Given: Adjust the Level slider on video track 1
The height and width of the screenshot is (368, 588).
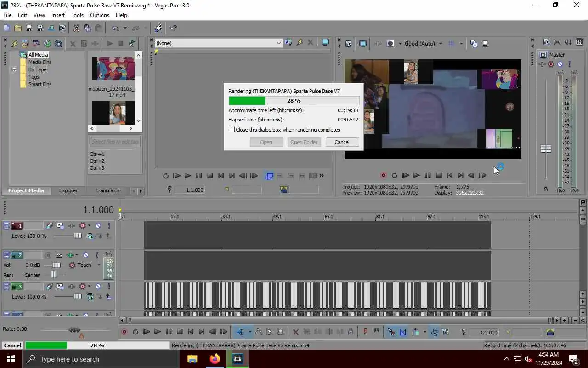Looking at the screenshot, I should 78,236.
